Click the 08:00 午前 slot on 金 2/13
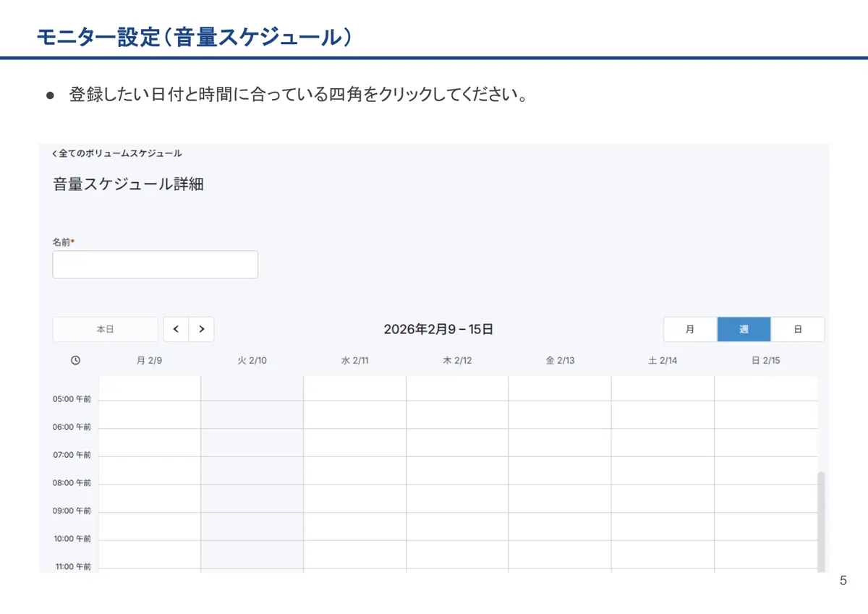Viewport: 868px width, 614px height. (560, 498)
